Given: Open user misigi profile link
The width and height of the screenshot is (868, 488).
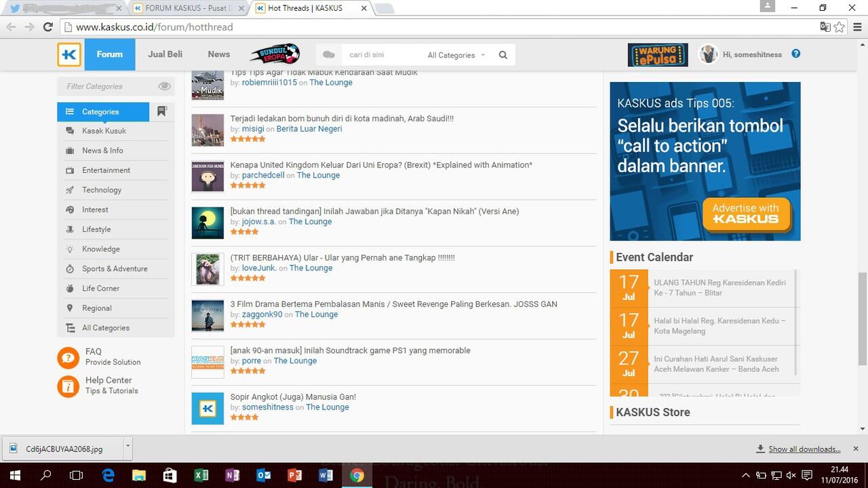Looking at the screenshot, I should tap(253, 129).
